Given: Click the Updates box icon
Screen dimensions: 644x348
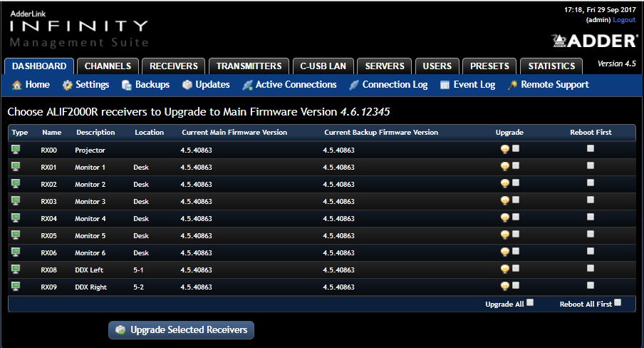Looking at the screenshot, I should pos(187,85).
